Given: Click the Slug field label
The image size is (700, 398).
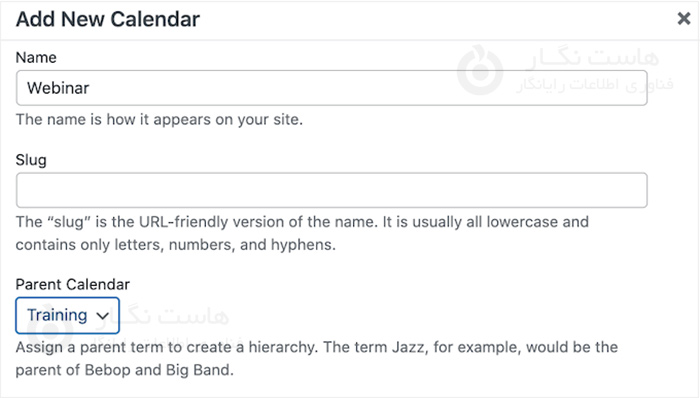Looking at the screenshot, I should [x=31, y=160].
